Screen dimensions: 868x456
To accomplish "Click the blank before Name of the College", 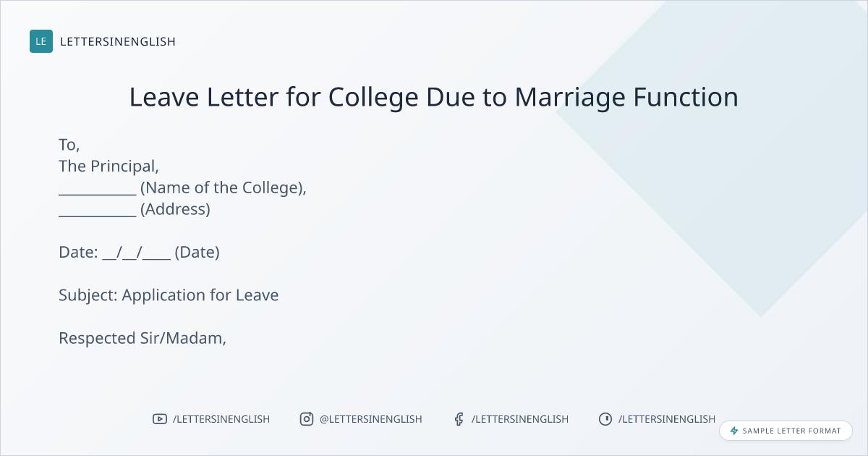I will [x=97, y=190].
